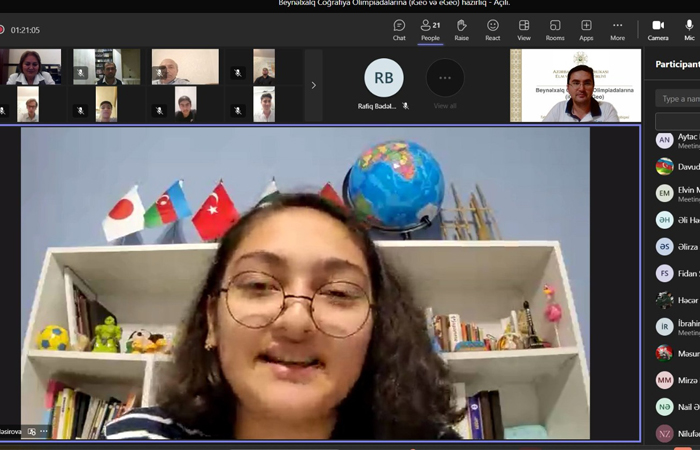Click the pin icon beside Nəsirova label
The image size is (700, 450).
(32, 431)
